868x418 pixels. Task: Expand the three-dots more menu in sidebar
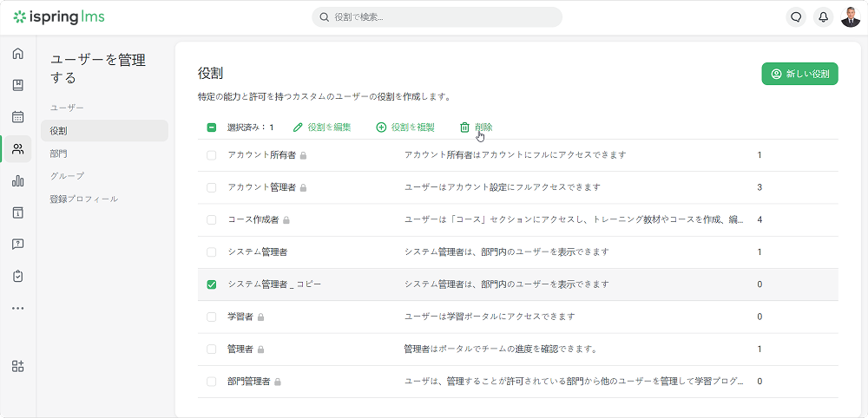point(17,308)
